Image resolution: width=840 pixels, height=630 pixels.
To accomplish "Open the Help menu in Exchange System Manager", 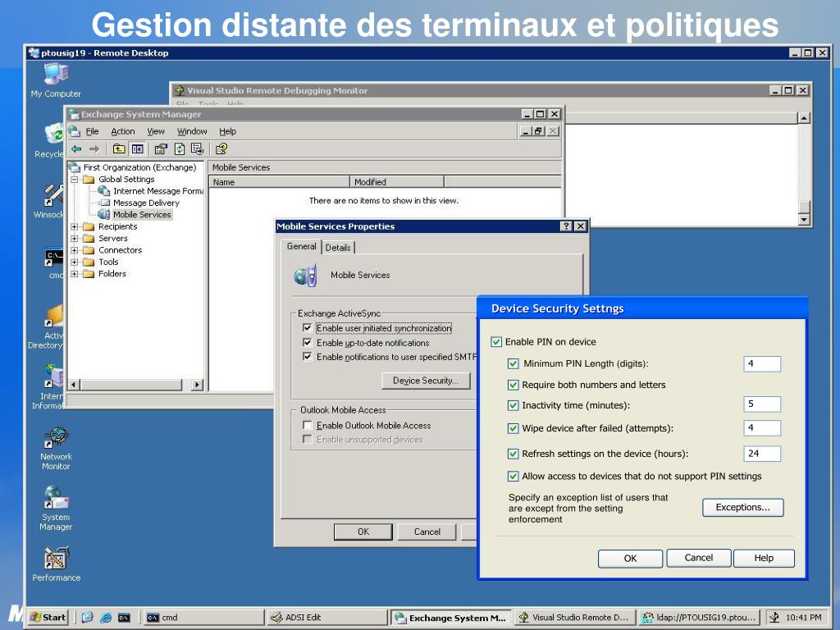I will [x=227, y=131].
